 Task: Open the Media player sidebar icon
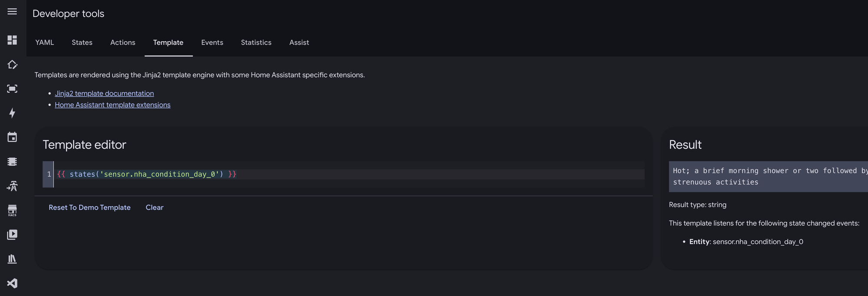[12, 234]
